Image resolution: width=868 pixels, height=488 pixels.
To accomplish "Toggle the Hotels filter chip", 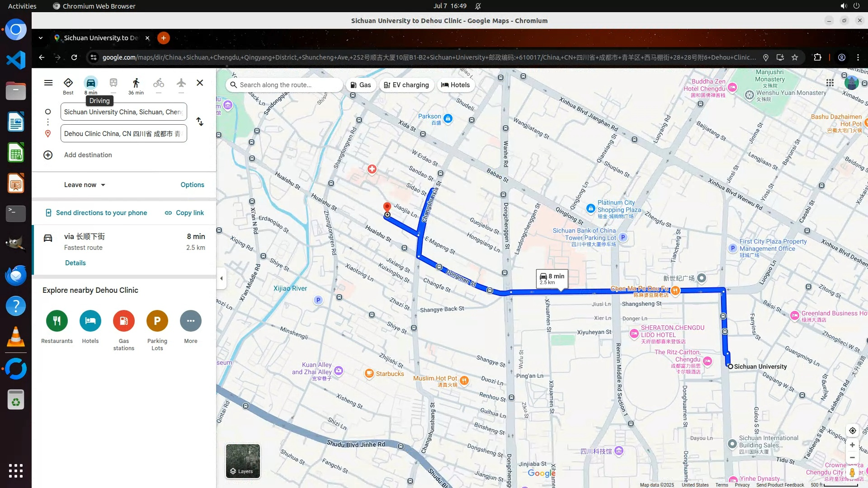I will (x=456, y=85).
